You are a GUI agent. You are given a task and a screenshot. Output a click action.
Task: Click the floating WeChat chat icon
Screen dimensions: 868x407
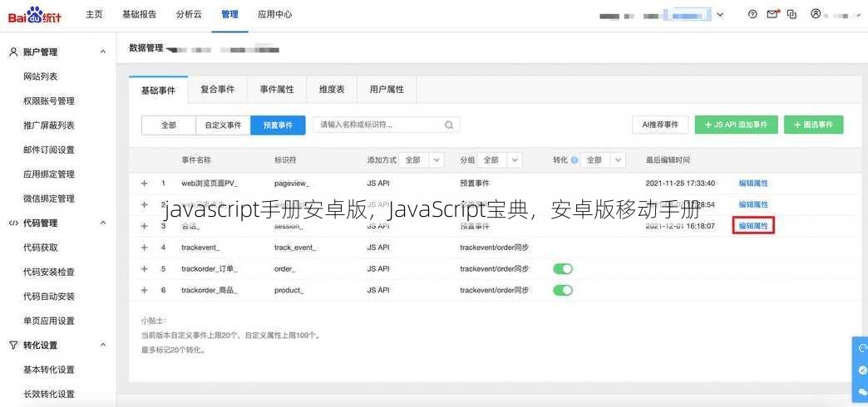click(x=861, y=391)
